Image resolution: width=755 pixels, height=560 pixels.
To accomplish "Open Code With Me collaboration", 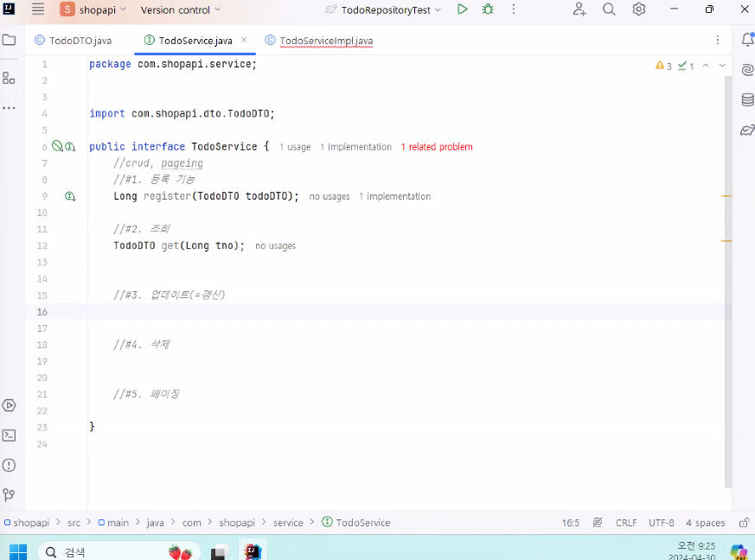I will pos(579,10).
